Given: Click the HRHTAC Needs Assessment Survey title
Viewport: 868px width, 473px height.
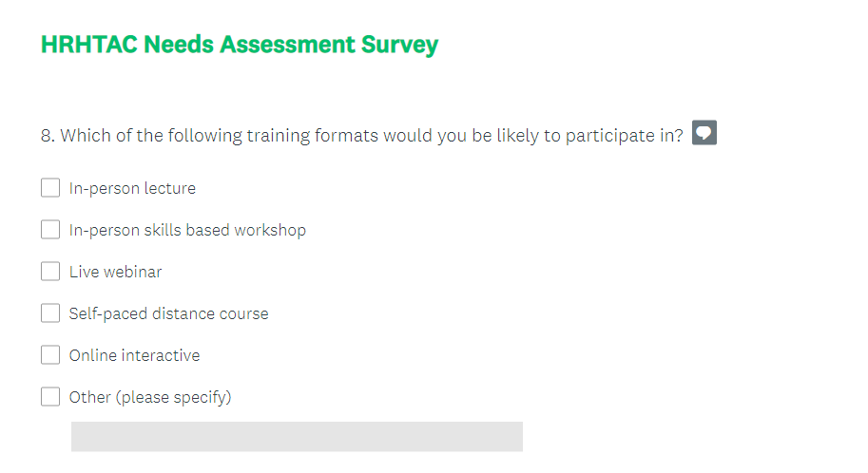Looking at the screenshot, I should (x=240, y=45).
